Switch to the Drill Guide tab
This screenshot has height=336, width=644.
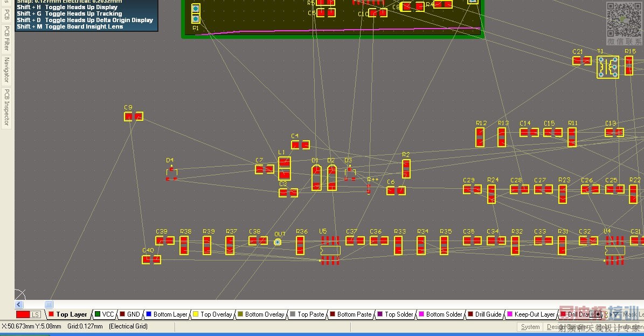click(485, 314)
